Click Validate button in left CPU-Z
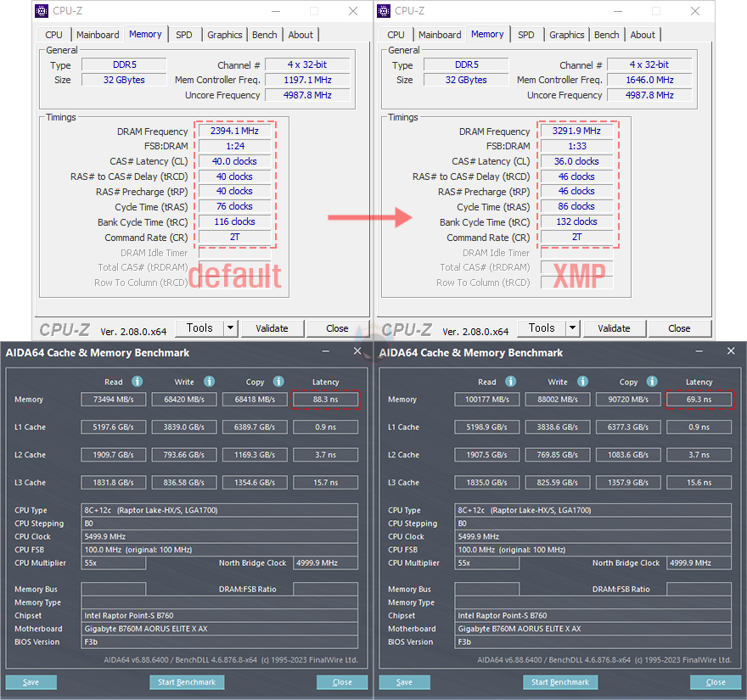 [x=272, y=328]
